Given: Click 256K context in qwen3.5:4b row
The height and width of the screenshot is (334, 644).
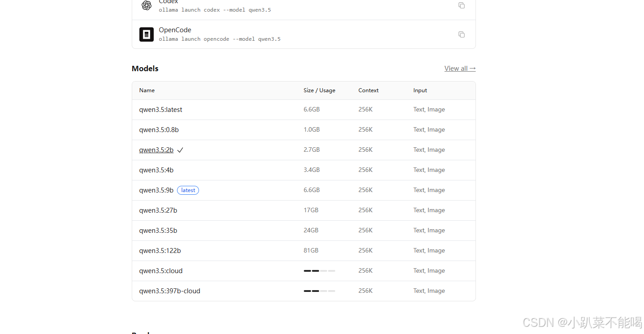Looking at the screenshot, I should tap(366, 170).
